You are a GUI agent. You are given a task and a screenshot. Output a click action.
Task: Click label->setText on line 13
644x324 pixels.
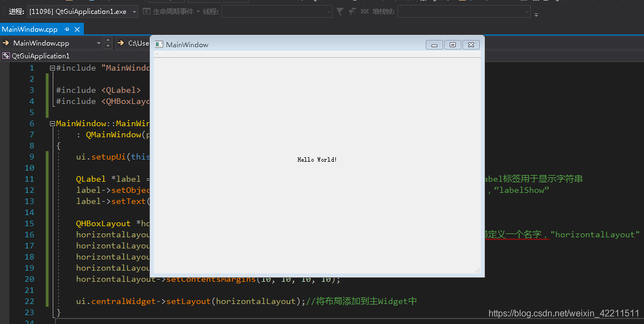111,201
